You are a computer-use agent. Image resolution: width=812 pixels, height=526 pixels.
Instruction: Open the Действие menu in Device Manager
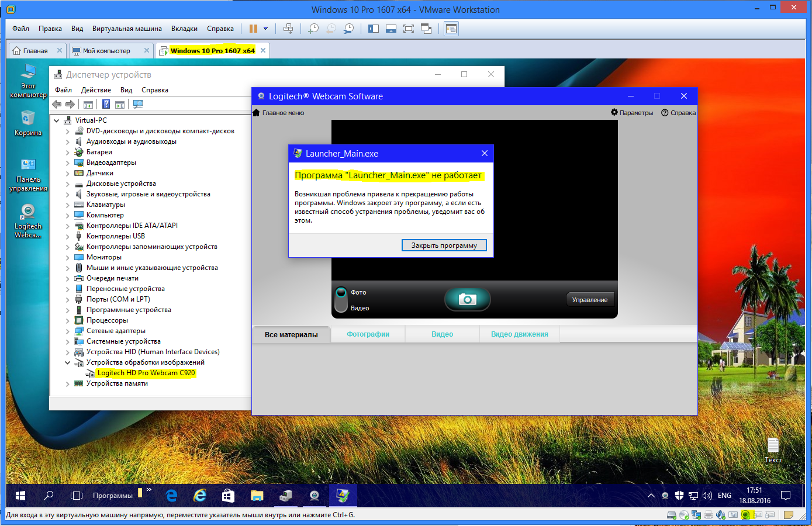[x=96, y=90]
